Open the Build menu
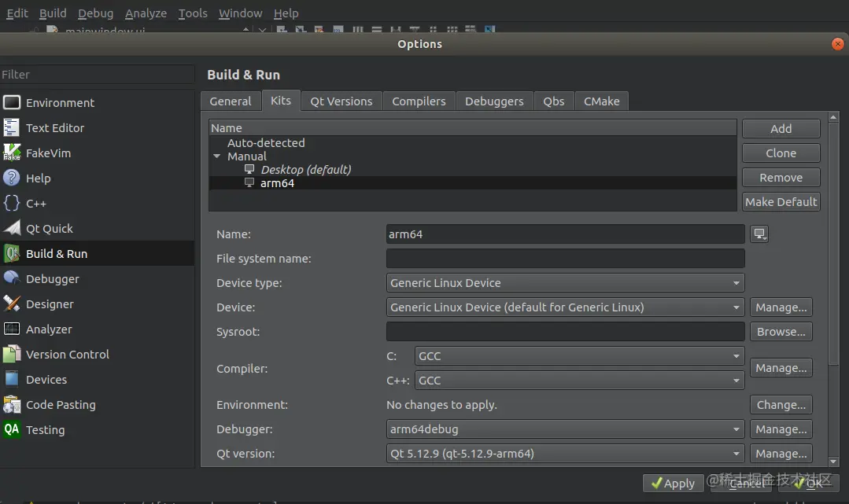This screenshot has width=849, height=504. click(x=53, y=13)
